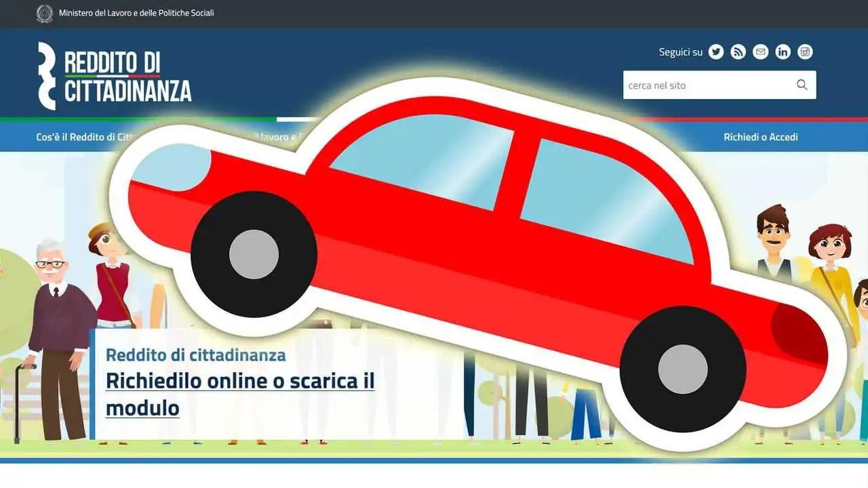The height and width of the screenshot is (488, 868).
Task: Open Ministero del Lavoro e delle Politiche Sociali link
Action: [136, 13]
